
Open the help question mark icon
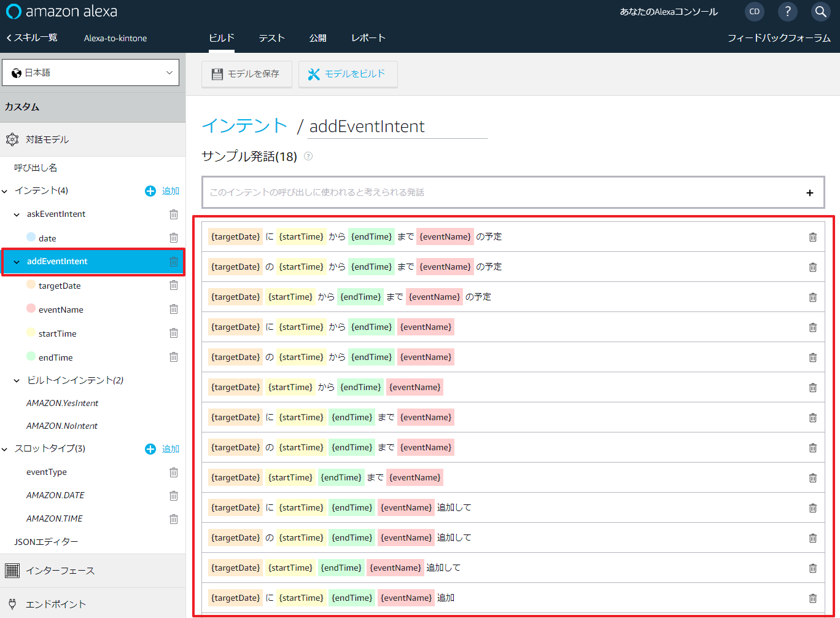[788, 11]
